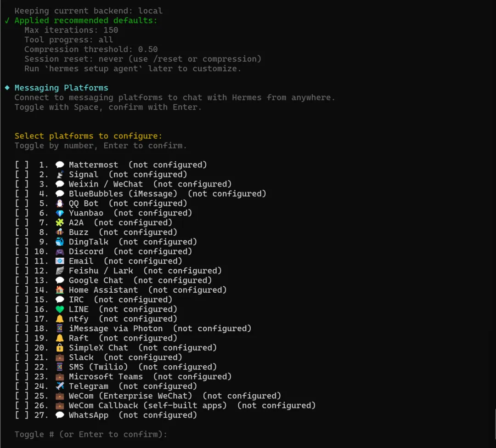The height and width of the screenshot is (448, 496).
Task: Click the speech bubble icon beside IRC
Action: [59, 299]
